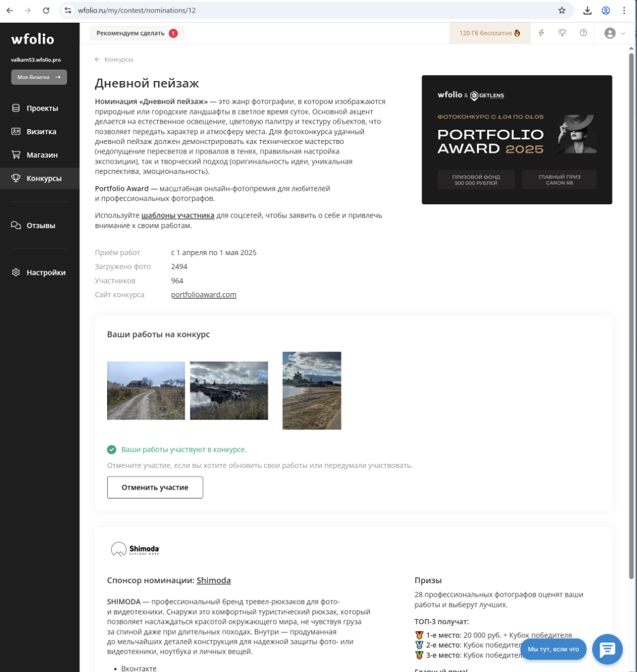Open portfolioaward.com link
Viewport: 637px width, 672px height.
(203, 295)
